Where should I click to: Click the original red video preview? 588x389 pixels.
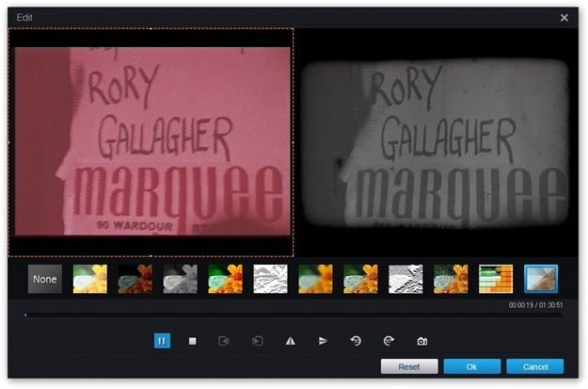[x=152, y=141]
